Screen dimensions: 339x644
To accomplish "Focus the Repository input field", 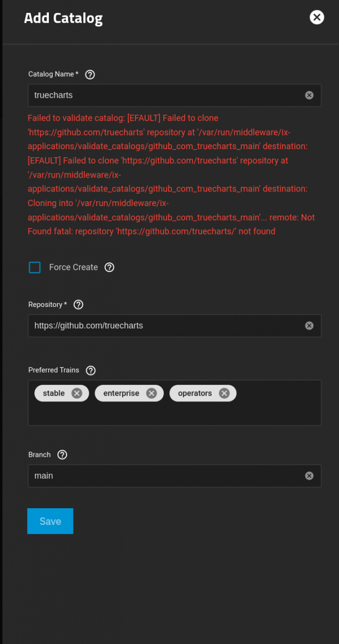I will pyautogui.click(x=167, y=326).
